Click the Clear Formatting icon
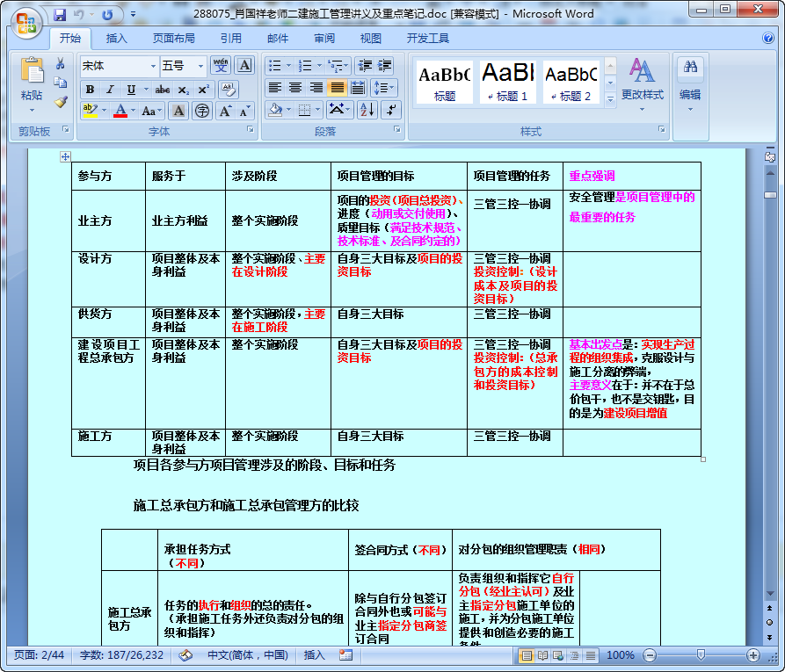The image size is (785, 672). pos(229,90)
